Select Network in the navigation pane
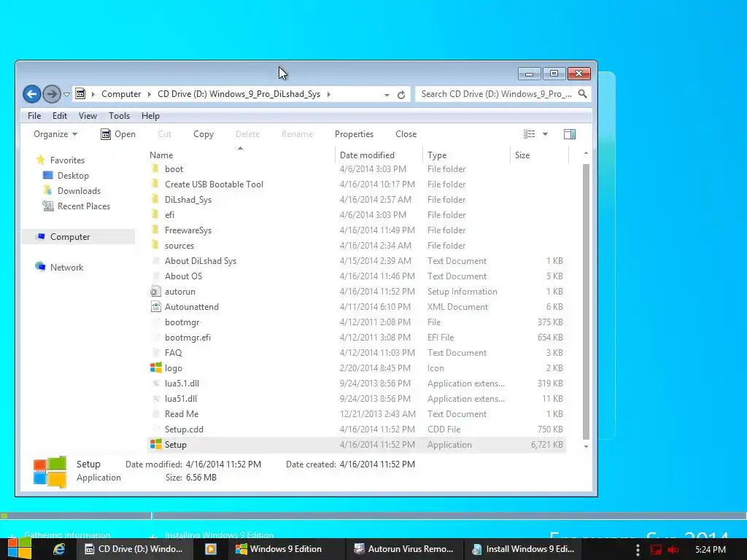Image resolution: width=747 pixels, height=560 pixels. (x=66, y=268)
